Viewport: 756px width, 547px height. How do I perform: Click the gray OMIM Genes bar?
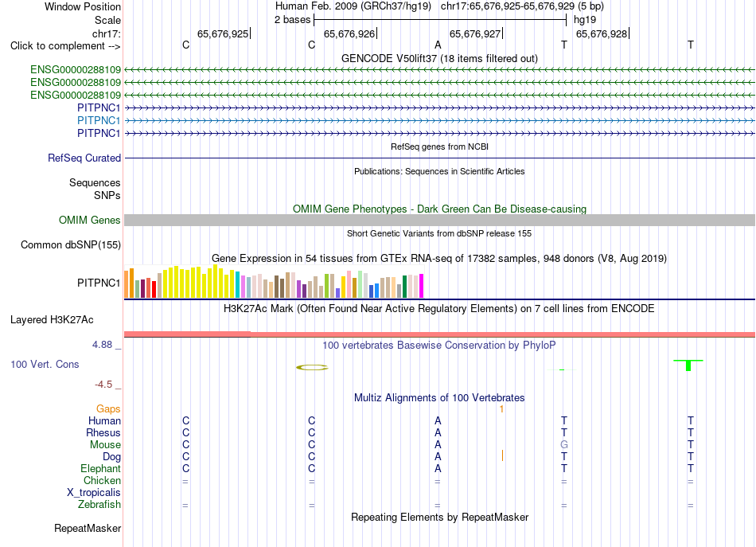point(439,221)
